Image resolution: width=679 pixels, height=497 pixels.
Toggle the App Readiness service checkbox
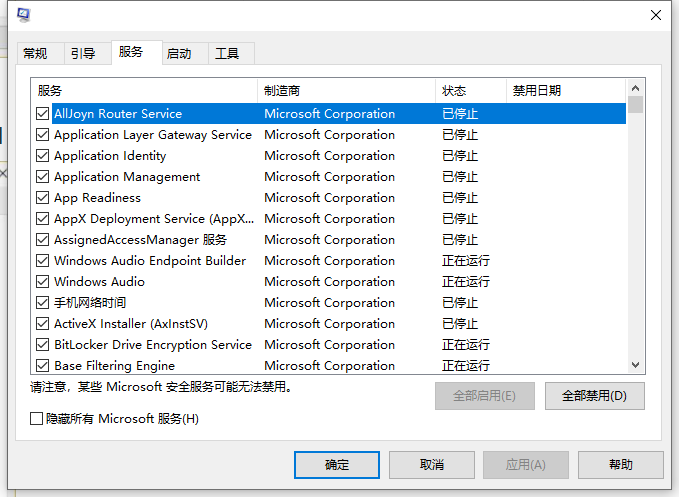tap(42, 198)
